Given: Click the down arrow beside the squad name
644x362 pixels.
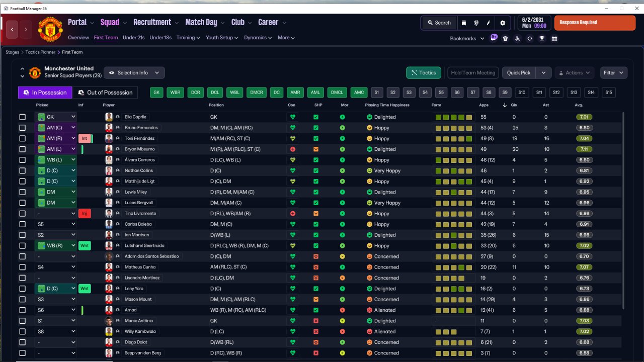Looking at the screenshot, I should click(22, 76).
